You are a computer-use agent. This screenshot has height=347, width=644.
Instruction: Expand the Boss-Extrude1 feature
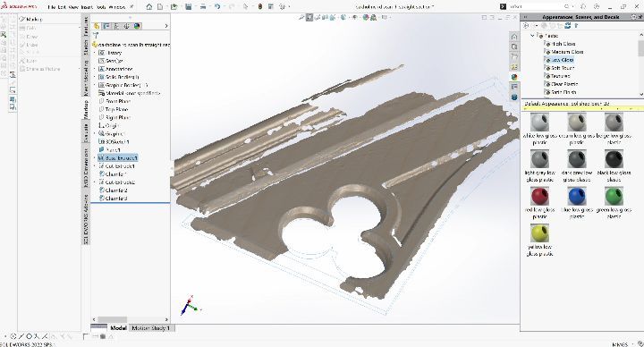(x=95, y=157)
